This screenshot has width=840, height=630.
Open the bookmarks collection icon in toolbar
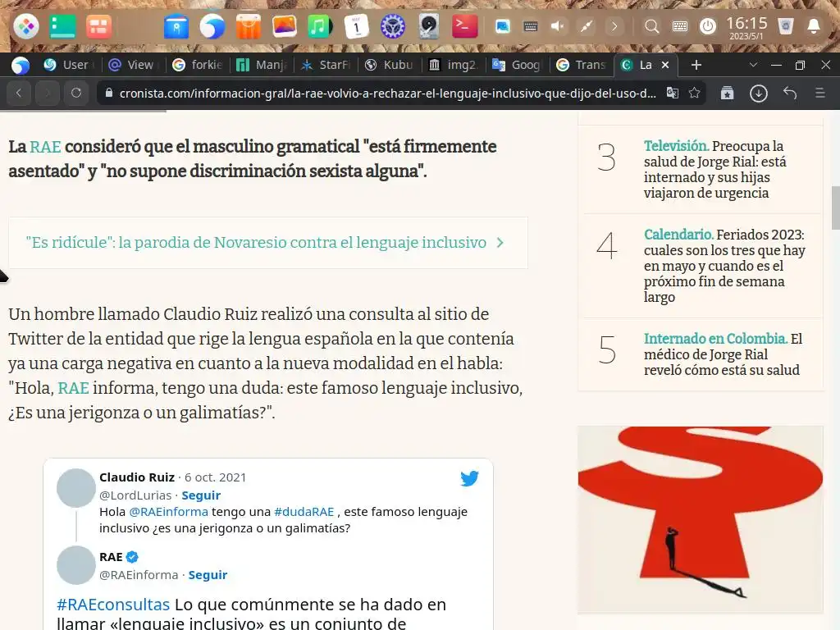tap(727, 94)
